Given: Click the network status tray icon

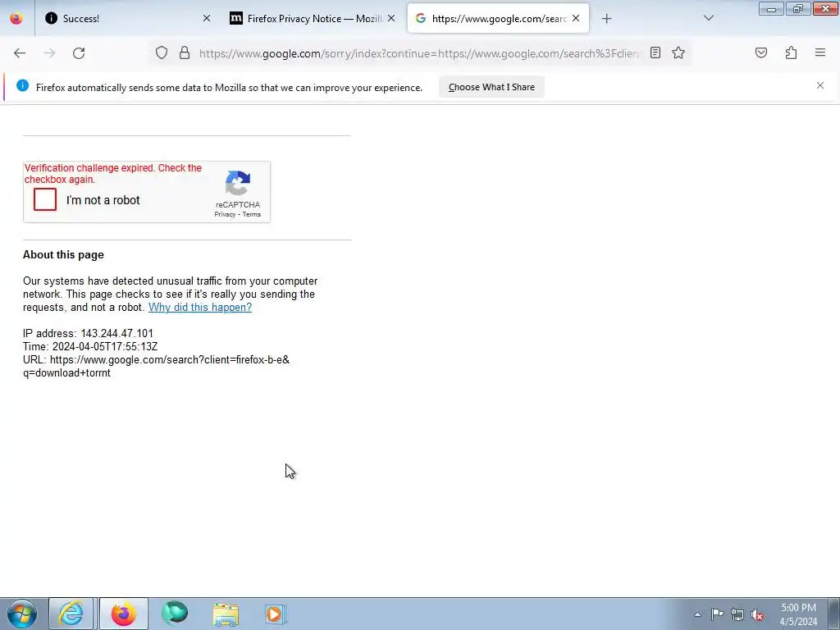Looking at the screenshot, I should [737, 614].
